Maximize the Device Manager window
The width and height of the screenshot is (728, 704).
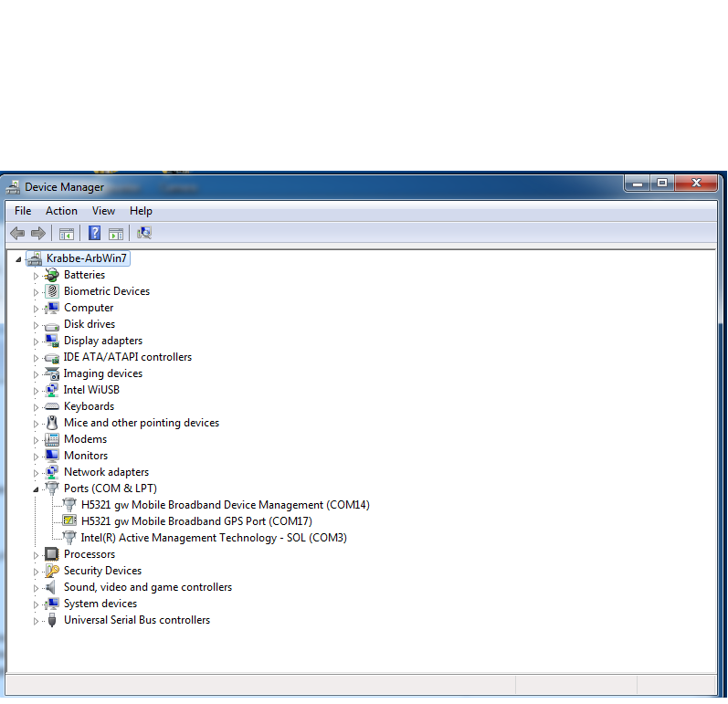(661, 183)
